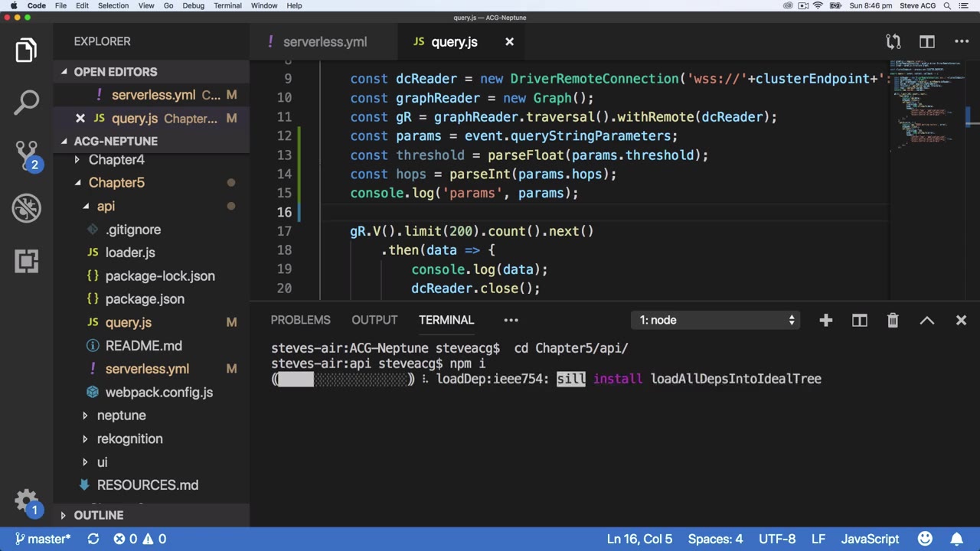The image size is (980, 551).
Task: Open the Explorer view in activity bar
Action: (26, 51)
